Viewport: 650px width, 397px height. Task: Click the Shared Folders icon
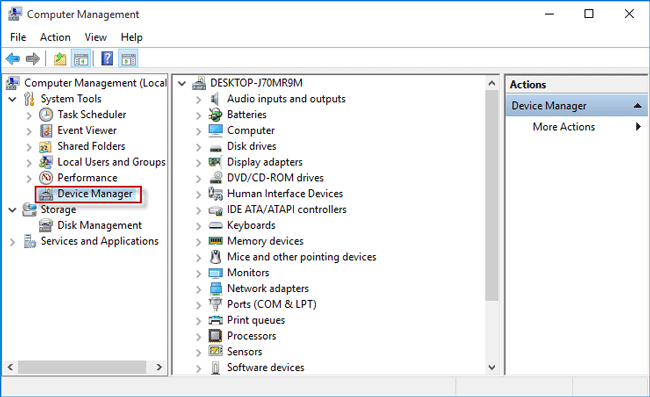[x=45, y=147]
